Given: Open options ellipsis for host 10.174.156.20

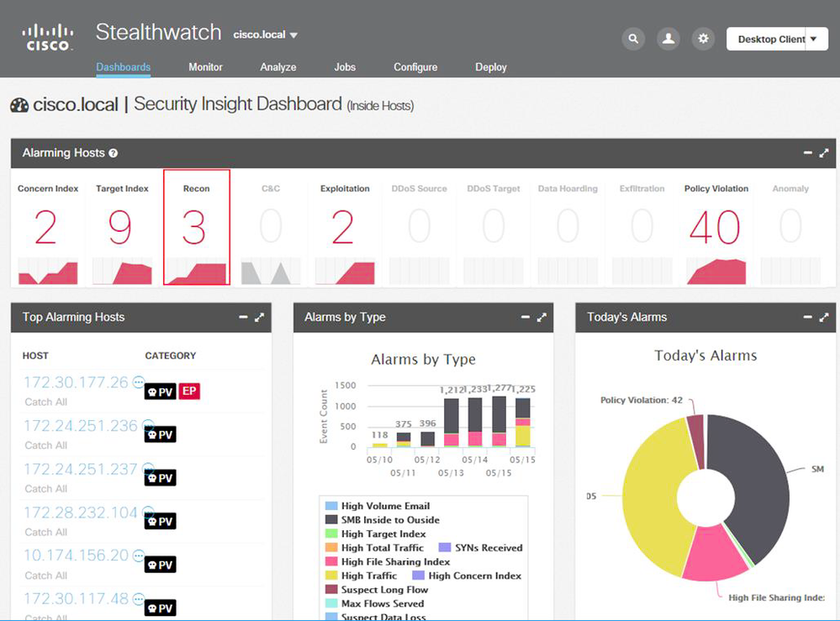Looking at the screenshot, I should [x=138, y=555].
